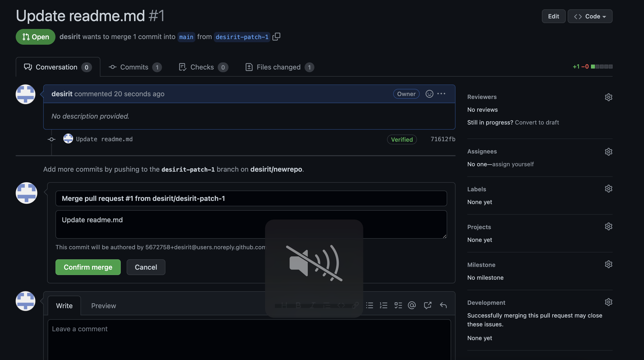Click assign yourself link

tap(513, 164)
